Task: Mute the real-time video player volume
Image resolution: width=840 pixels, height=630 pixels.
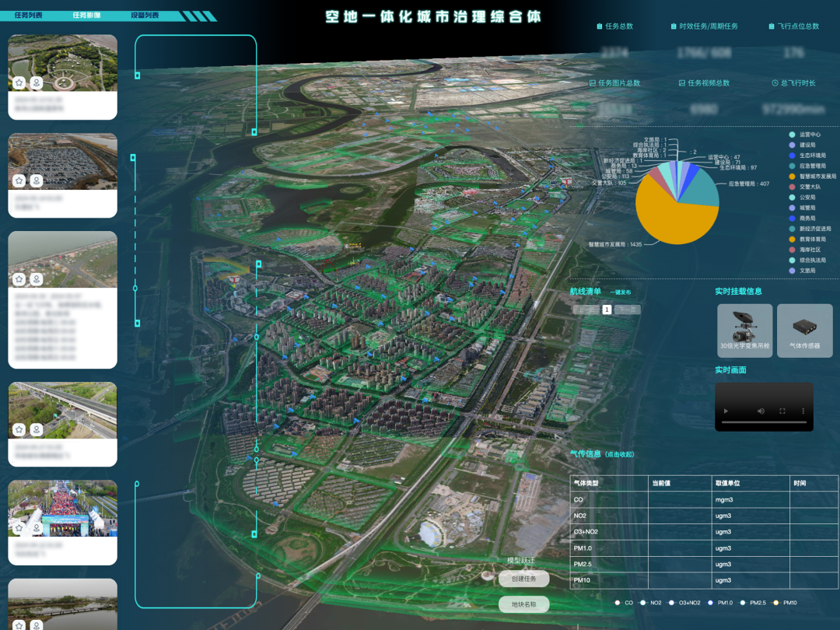Action: [x=761, y=411]
